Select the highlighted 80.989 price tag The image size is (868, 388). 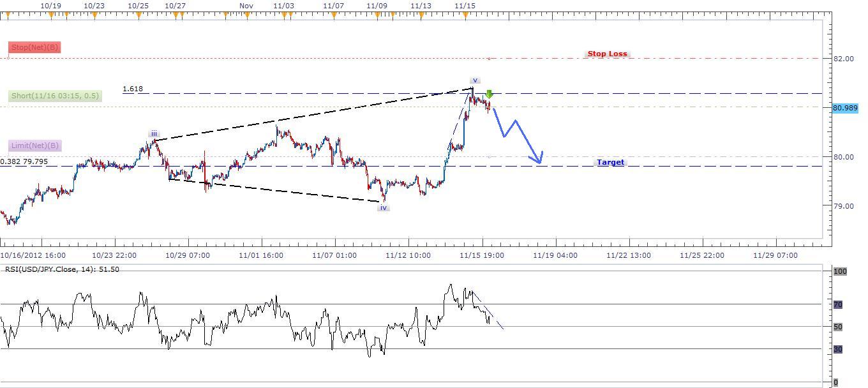pos(844,108)
